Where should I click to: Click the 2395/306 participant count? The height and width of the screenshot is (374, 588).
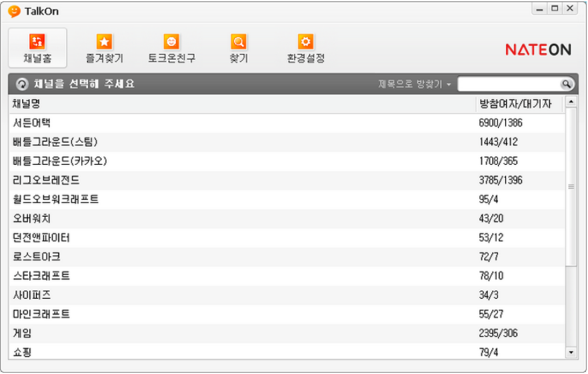[499, 333]
